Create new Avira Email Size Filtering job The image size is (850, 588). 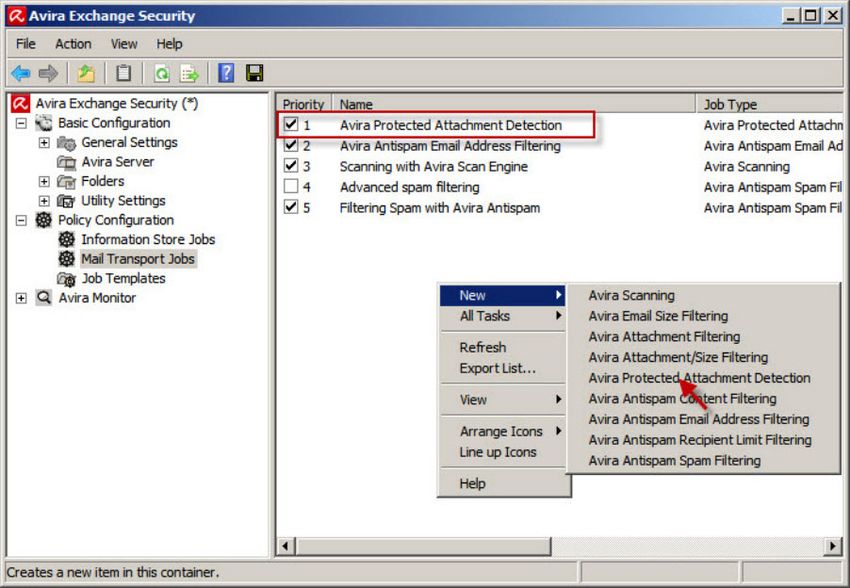click(x=703, y=316)
